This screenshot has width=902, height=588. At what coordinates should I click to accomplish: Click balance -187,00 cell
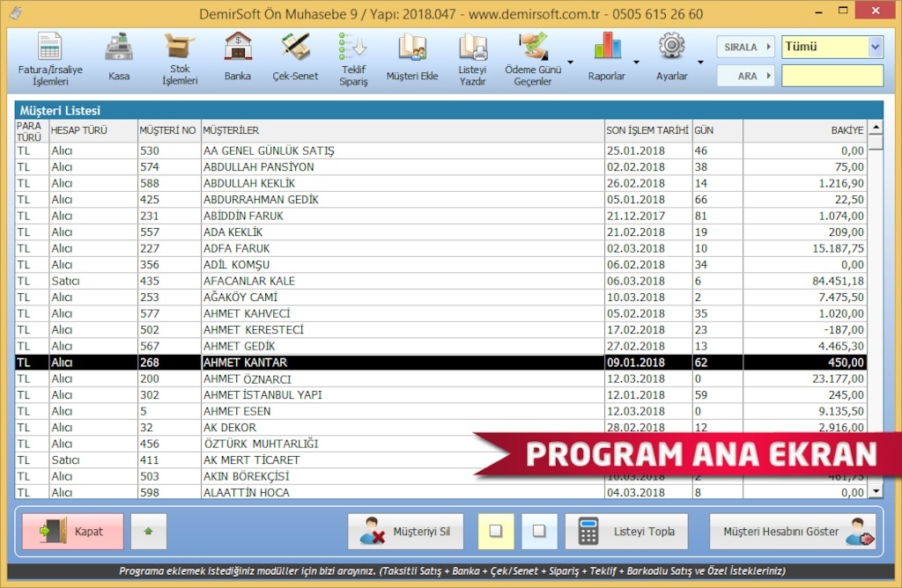805,330
